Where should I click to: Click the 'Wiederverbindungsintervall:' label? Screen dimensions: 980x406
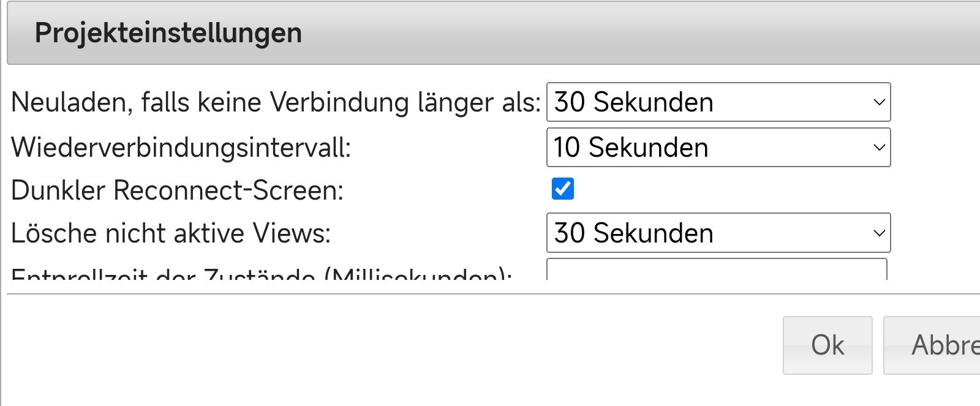click(181, 148)
